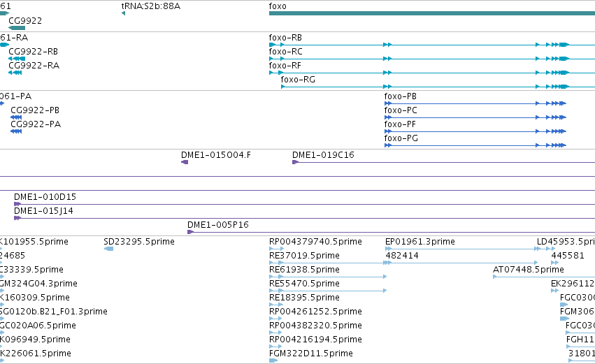This screenshot has width=595, height=364.
Task: Select the RE37019.5prime EST label
Action: [304, 256]
